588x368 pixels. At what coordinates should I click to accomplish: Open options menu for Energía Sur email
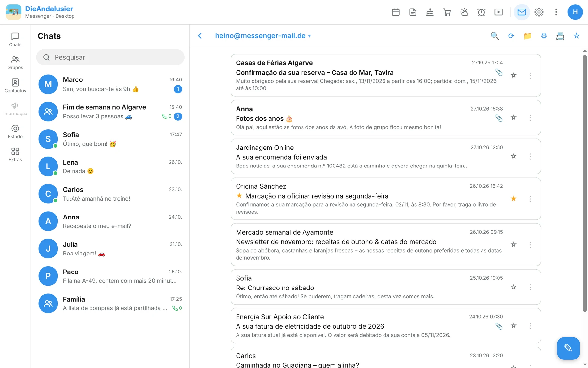click(x=530, y=326)
